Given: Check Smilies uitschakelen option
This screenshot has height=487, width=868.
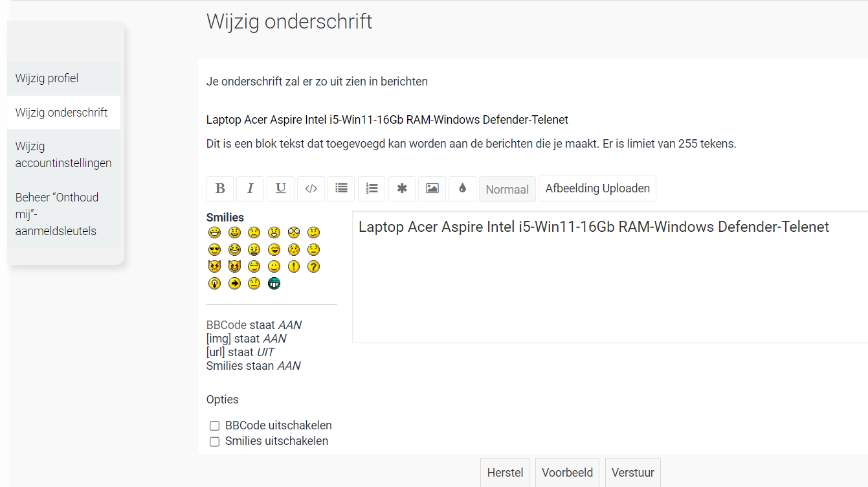Looking at the screenshot, I should [x=214, y=441].
